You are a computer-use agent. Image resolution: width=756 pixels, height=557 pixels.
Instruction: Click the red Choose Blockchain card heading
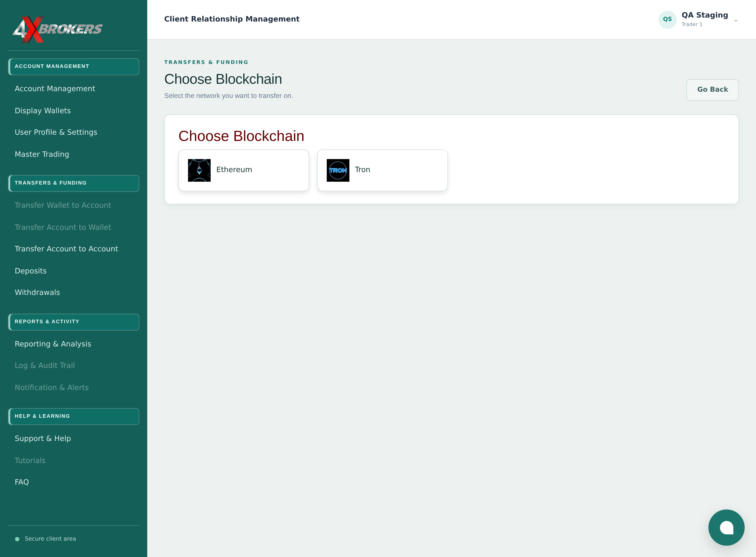point(241,136)
